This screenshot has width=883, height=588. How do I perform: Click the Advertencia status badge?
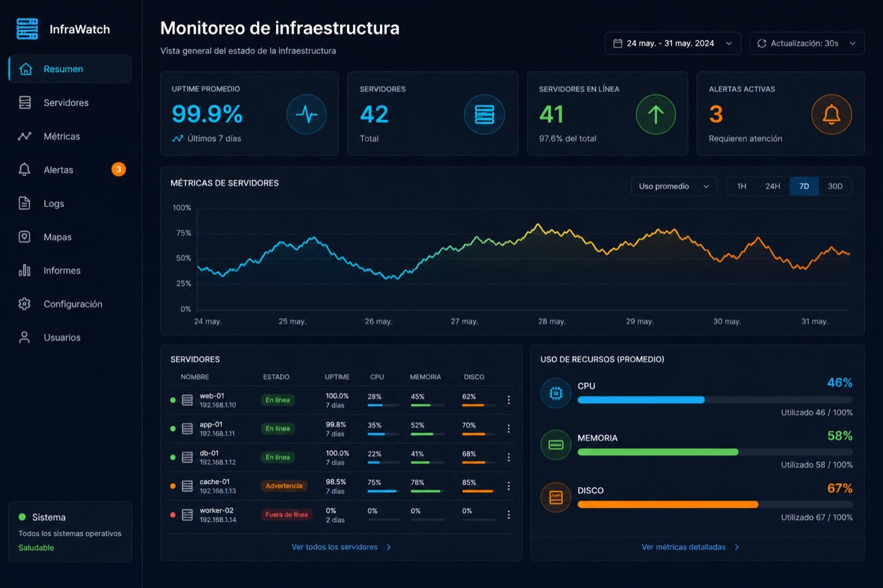tap(284, 486)
